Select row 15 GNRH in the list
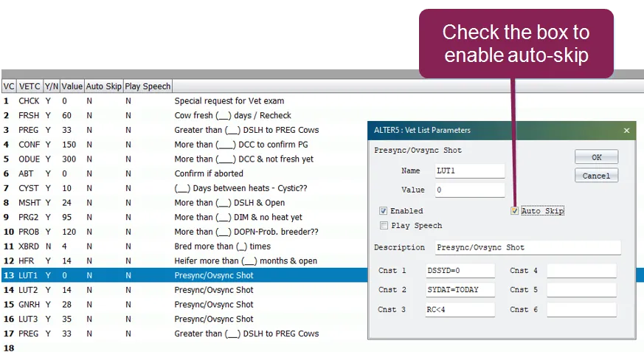Viewport: 644px width, 352px height. (184, 304)
